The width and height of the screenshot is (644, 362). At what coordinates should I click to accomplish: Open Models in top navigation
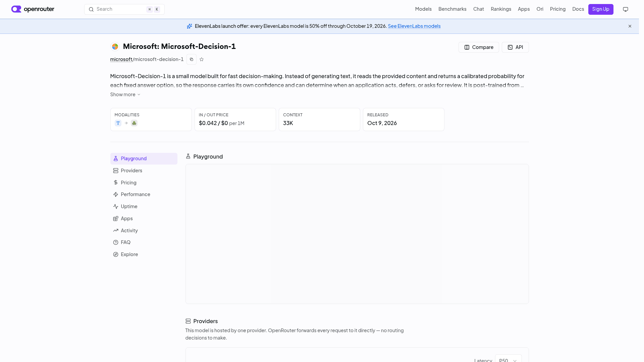tap(423, 9)
